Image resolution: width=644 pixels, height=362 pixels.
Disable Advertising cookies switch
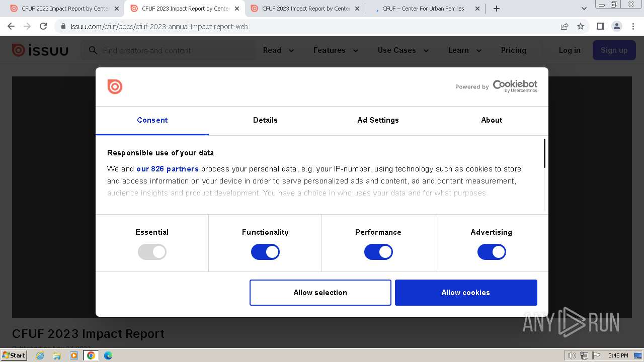(492, 252)
